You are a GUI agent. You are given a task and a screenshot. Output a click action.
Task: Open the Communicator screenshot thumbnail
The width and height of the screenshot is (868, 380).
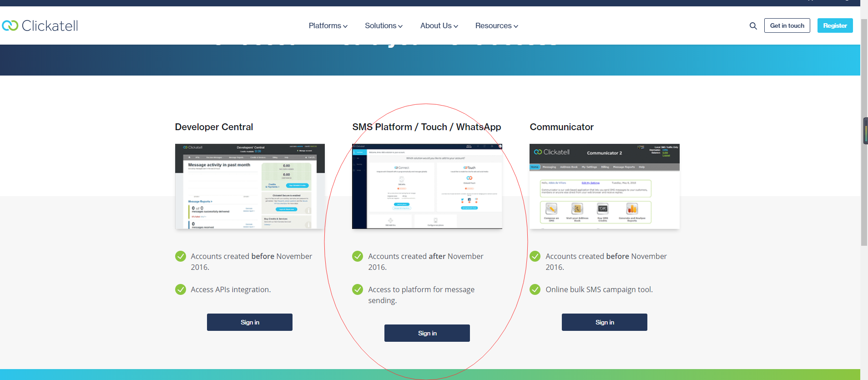tap(604, 186)
